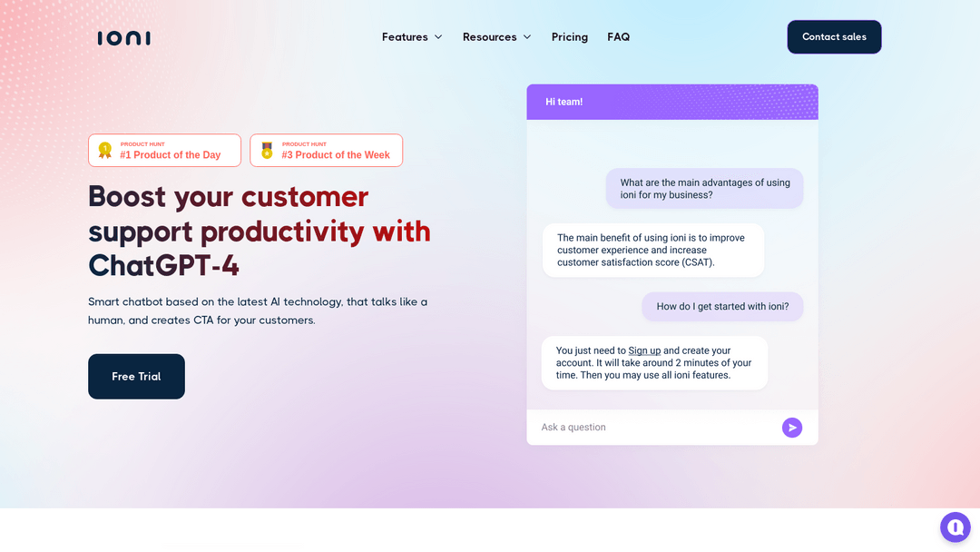
Task: Go to the Pricing page
Action: pyautogui.click(x=569, y=37)
